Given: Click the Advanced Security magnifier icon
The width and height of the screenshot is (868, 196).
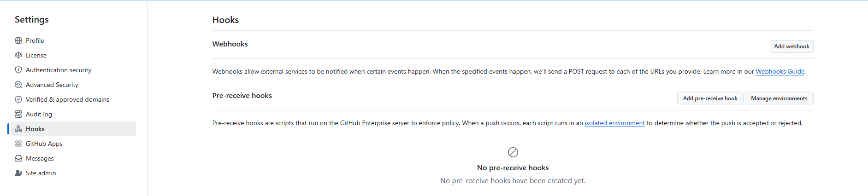Looking at the screenshot, I should [18, 85].
